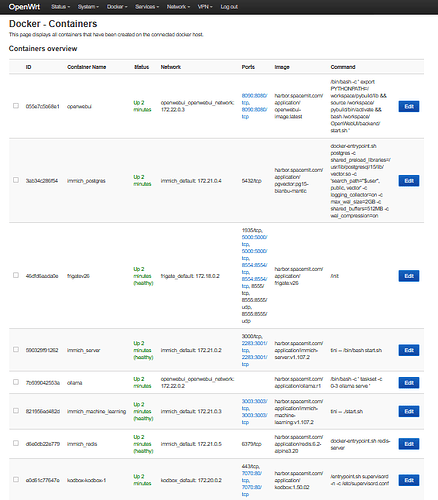Expand the Docker menu
This screenshot has width=438, height=500.
click(x=117, y=7)
